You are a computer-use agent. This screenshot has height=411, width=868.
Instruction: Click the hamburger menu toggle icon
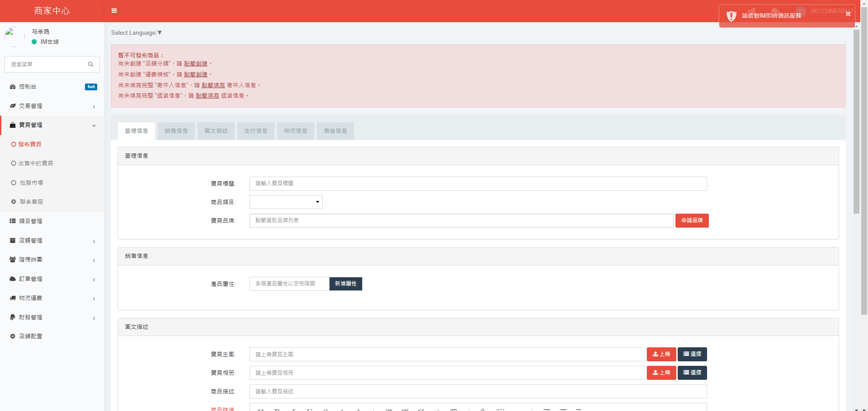(114, 11)
